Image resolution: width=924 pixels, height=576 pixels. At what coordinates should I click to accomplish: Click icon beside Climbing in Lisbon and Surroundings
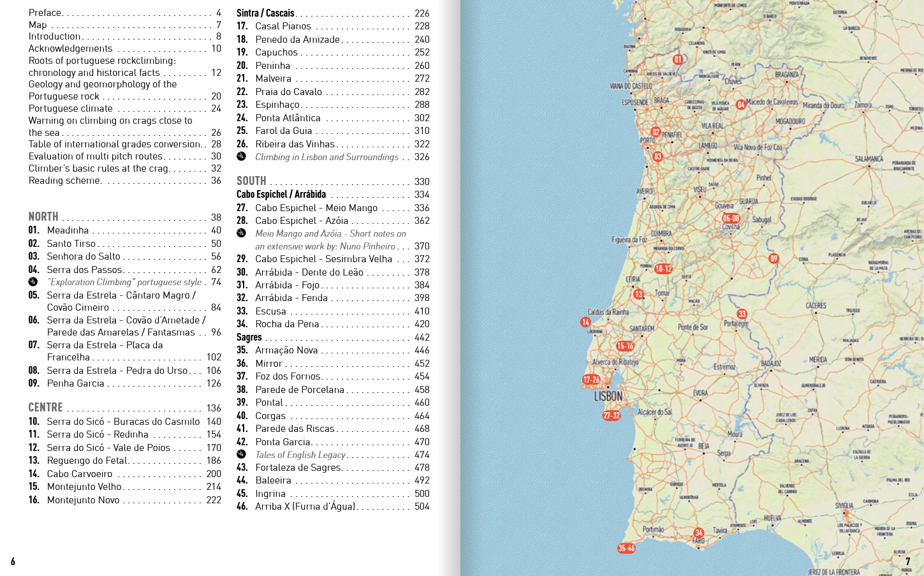[242, 157]
